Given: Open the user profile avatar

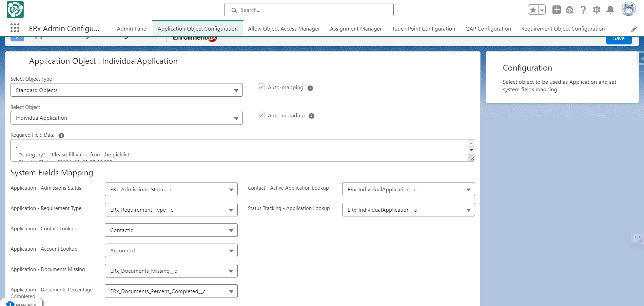Looking at the screenshot, I should click(628, 9).
